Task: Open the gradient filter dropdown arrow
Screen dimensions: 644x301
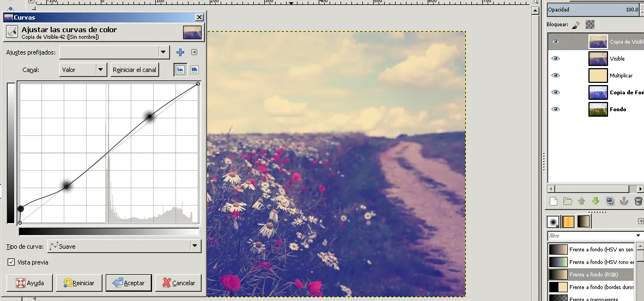Action: 638,236
